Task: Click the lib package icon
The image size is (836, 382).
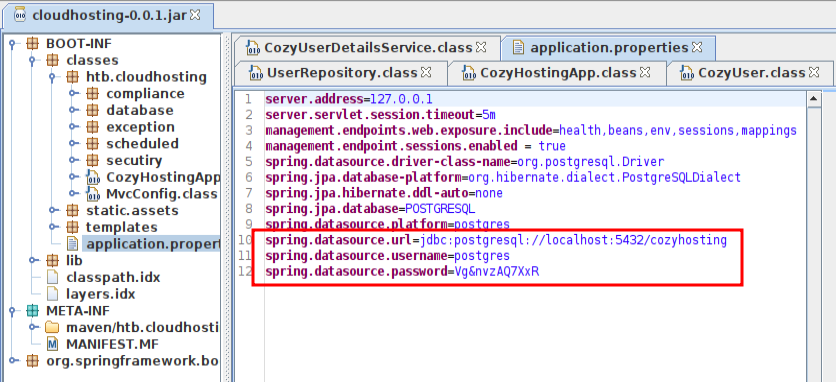Action: pos(52,260)
